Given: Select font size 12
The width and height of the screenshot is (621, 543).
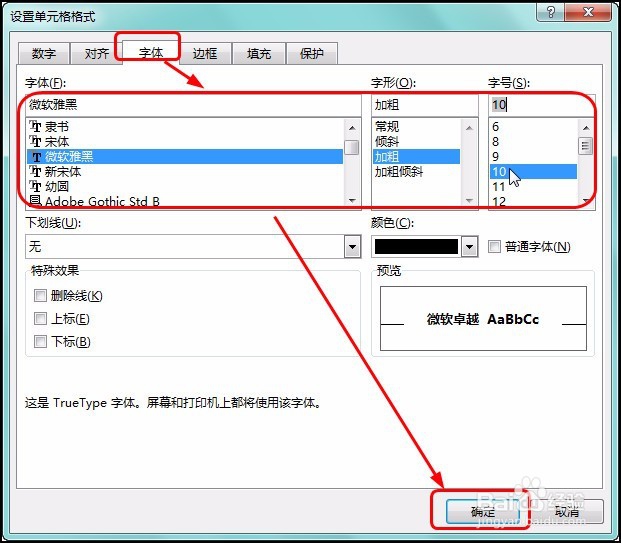Looking at the screenshot, I should (x=533, y=201).
